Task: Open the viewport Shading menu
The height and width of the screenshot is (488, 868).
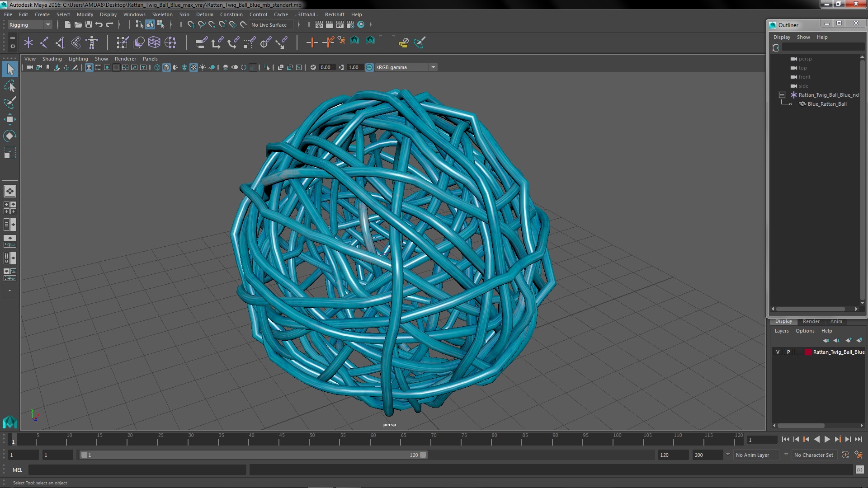Action: coord(52,59)
